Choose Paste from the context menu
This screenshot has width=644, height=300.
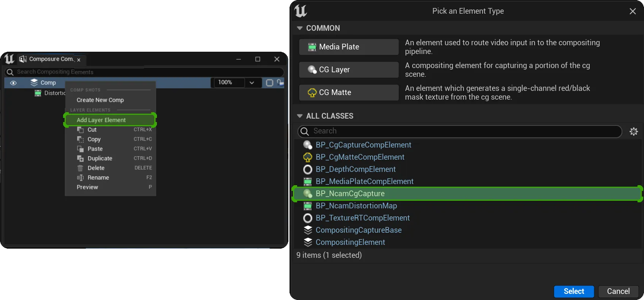[x=110, y=149]
